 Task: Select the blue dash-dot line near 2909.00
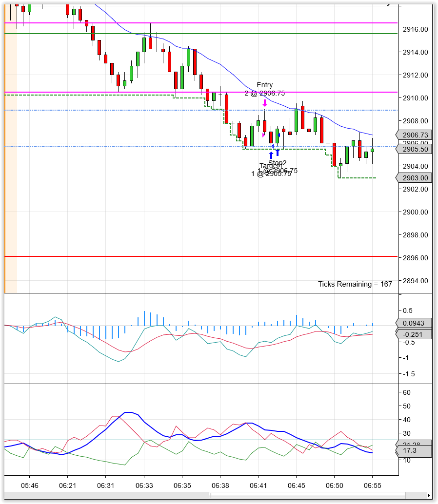click(201, 110)
